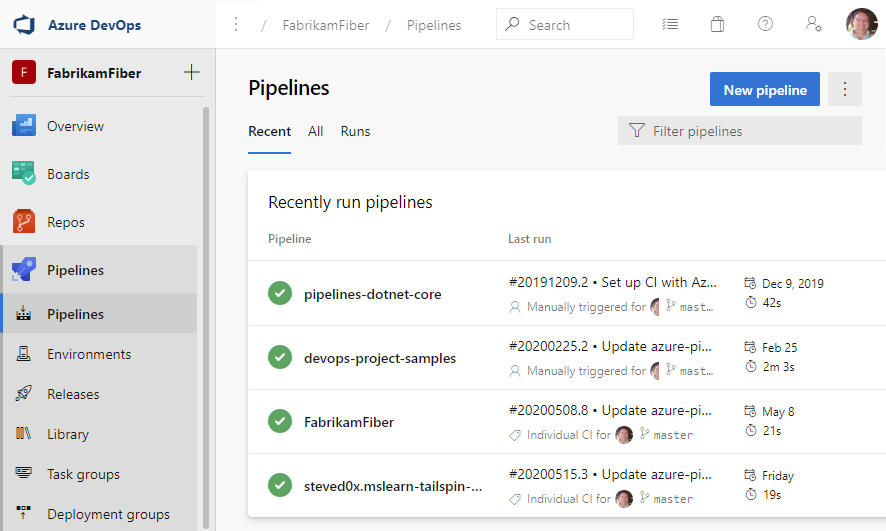Open the Repos icon in sidebar
886x531 pixels.
click(24, 221)
